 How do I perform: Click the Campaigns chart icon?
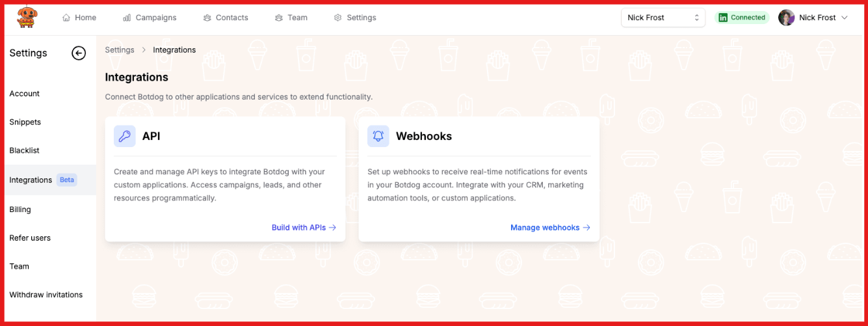127,18
